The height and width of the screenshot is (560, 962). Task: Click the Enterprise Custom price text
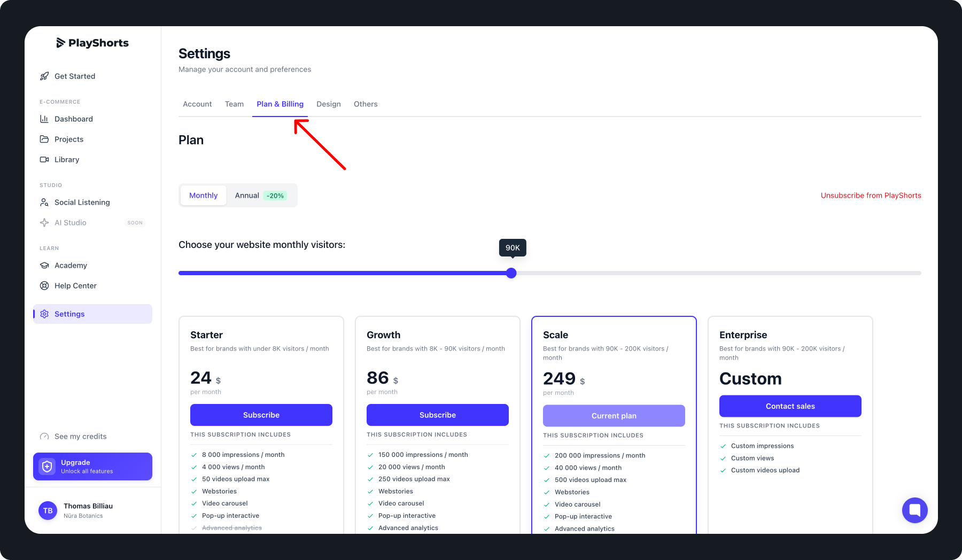click(x=750, y=379)
